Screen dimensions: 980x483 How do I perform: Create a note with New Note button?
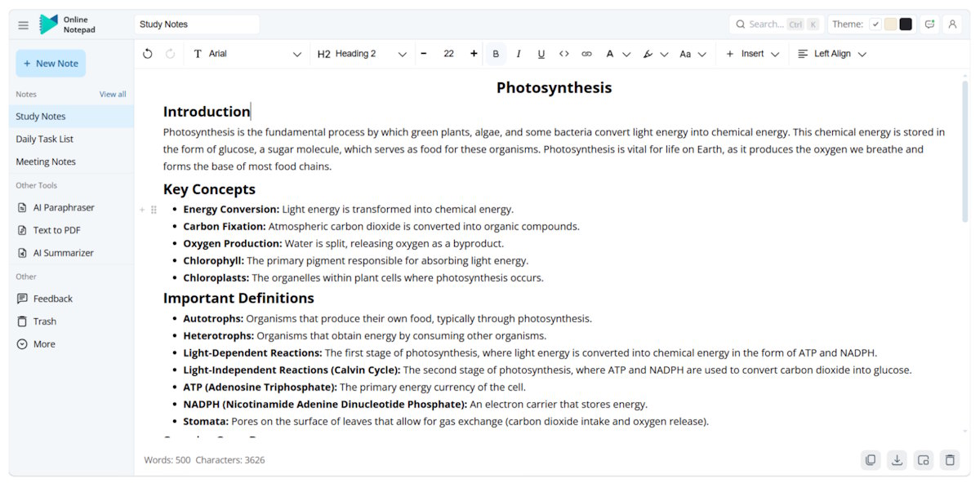click(51, 64)
